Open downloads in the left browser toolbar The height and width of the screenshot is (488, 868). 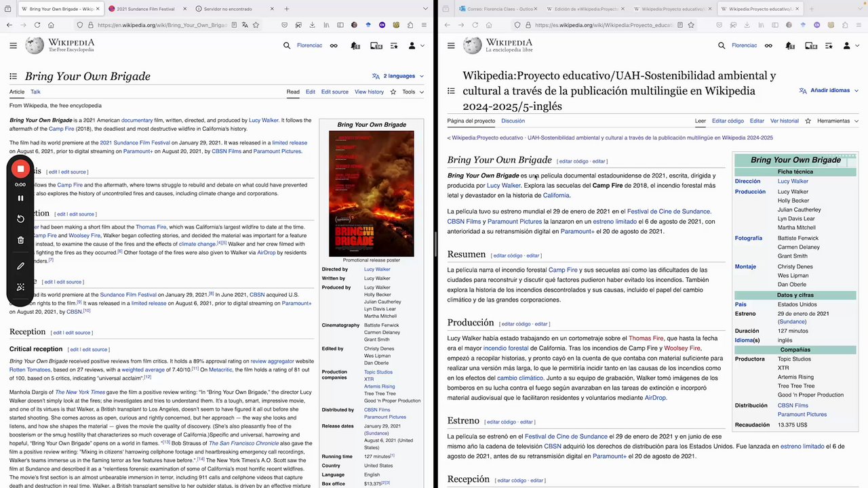point(312,25)
